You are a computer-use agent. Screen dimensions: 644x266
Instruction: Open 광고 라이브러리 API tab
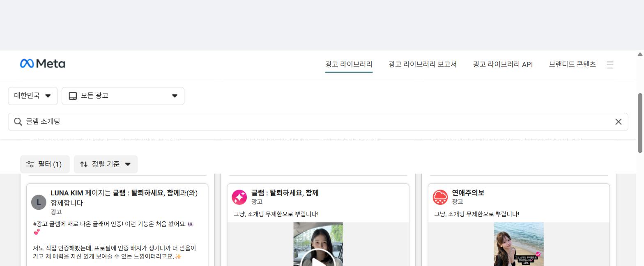pyautogui.click(x=503, y=64)
